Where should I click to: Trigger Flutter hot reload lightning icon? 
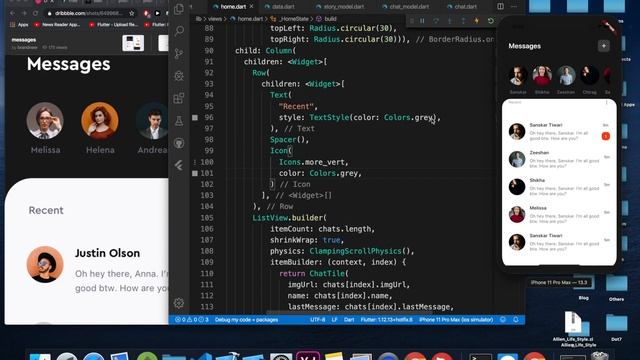[476, 20]
